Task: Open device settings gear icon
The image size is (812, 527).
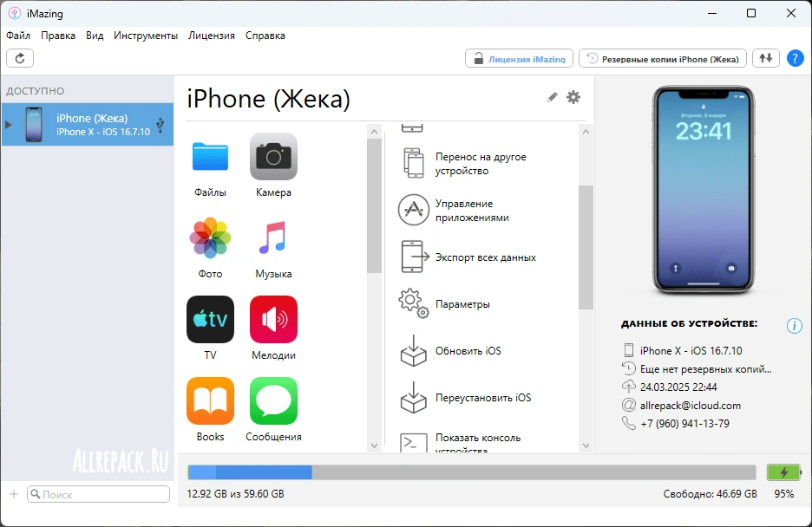Action: point(573,97)
